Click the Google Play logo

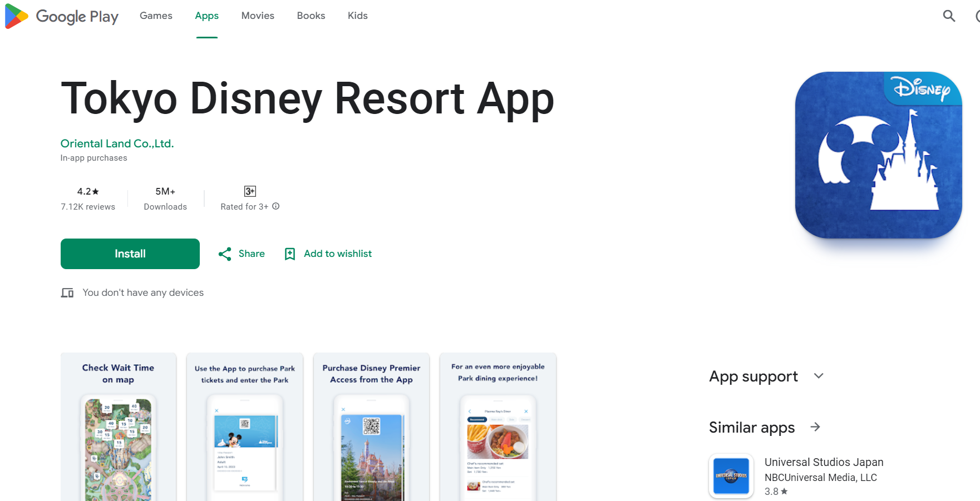click(62, 16)
